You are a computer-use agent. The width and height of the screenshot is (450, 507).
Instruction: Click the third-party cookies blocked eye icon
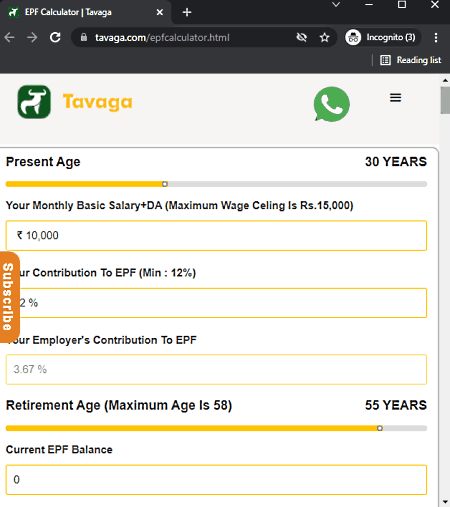click(x=302, y=37)
